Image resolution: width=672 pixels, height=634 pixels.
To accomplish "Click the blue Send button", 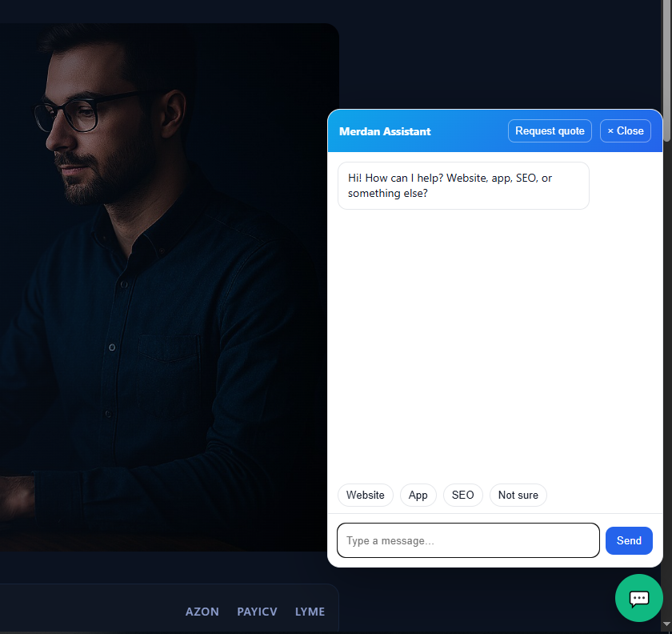I will point(629,540).
